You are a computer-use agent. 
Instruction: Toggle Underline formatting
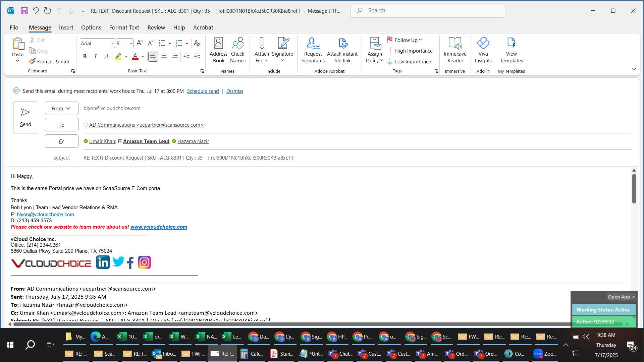click(x=106, y=57)
